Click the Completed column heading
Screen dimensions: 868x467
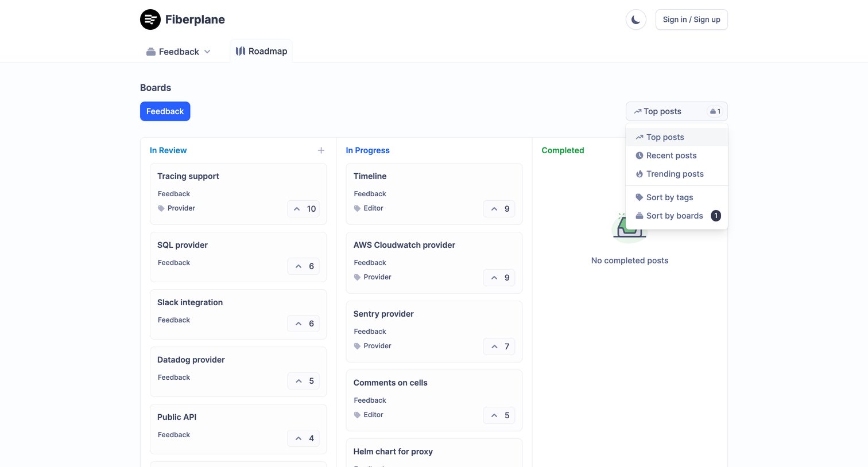(563, 150)
